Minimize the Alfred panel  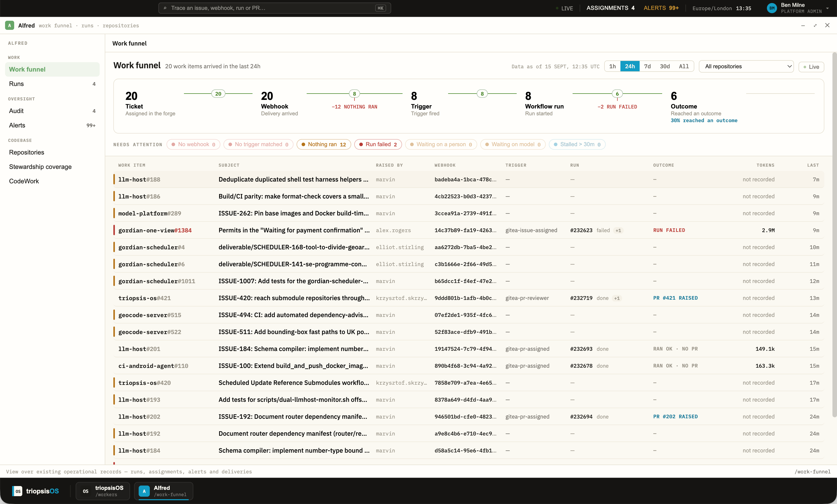click(x=803, y=26)
